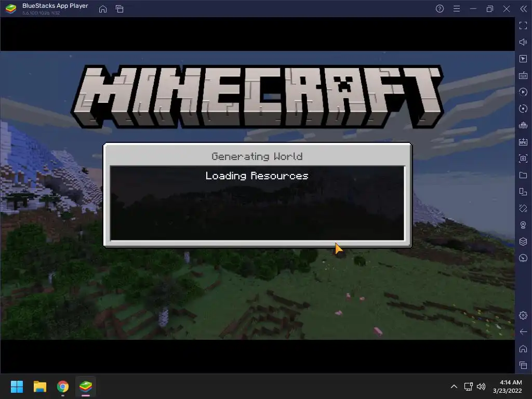Show recent apps from sidebar bottom
The height and width of the screenshot is (399, 532).
pos(523,365)
